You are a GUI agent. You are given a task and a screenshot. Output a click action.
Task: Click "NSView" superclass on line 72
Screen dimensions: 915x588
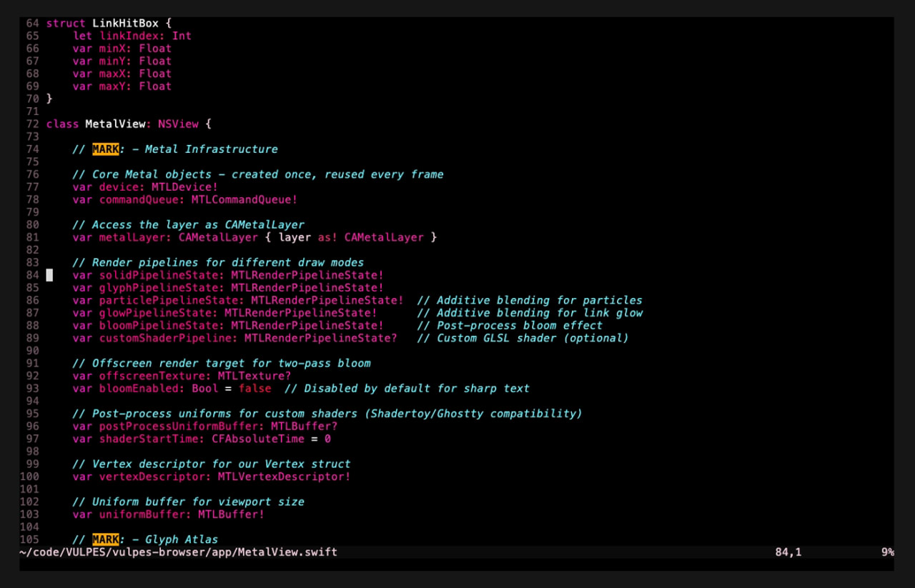click(x=178, y=124)
